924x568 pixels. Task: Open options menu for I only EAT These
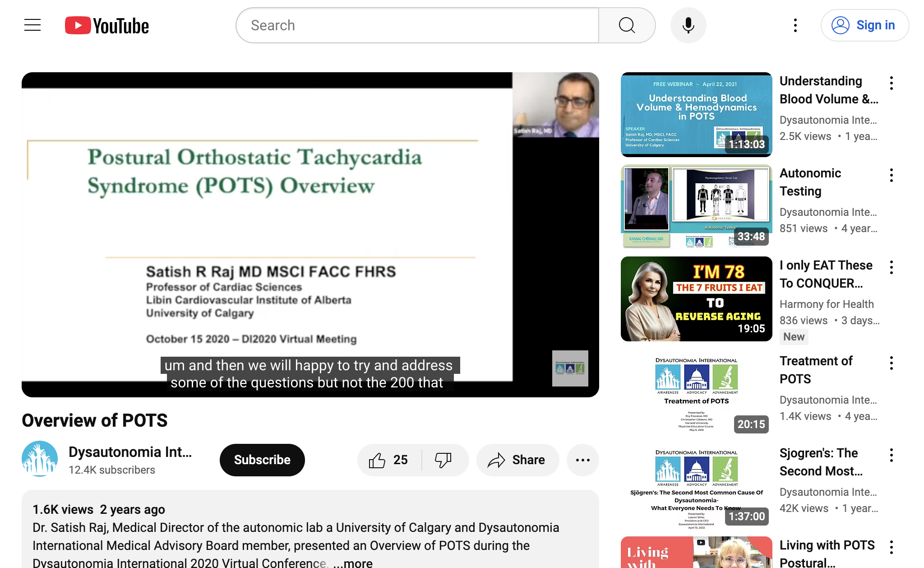pos(892,267)
